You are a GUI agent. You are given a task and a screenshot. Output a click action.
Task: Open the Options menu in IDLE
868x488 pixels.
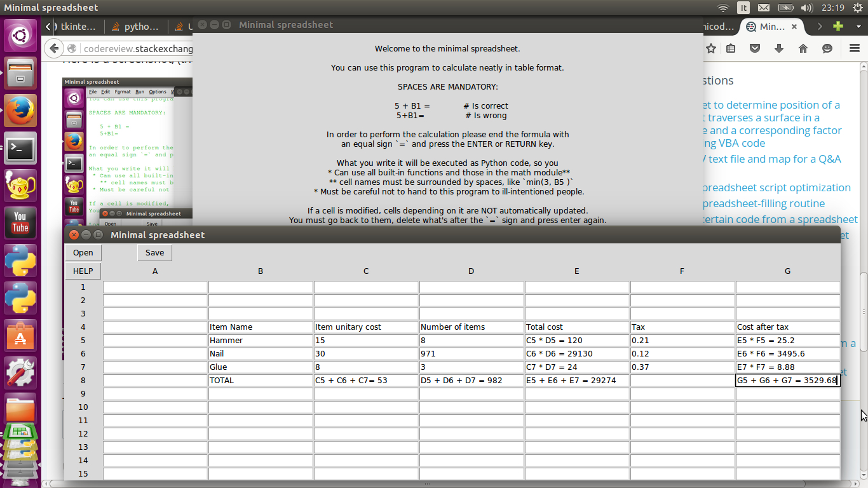[157, 91]
